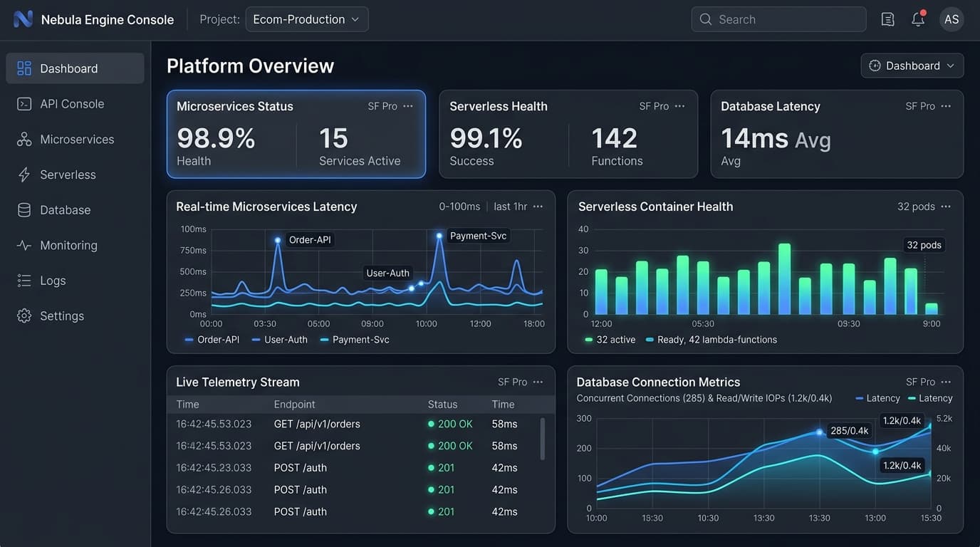The width and height of the screenshot is (980, 547).
Task: Click SF Pro label on Microservices Status card
Action: coord(382,106)
